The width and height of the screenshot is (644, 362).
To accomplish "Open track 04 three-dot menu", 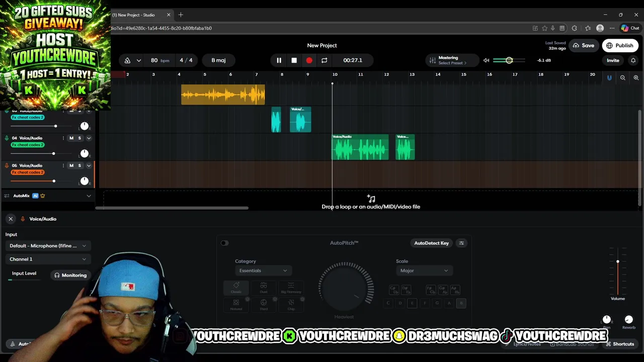I will pyautogui.click(x=63, y=138).
